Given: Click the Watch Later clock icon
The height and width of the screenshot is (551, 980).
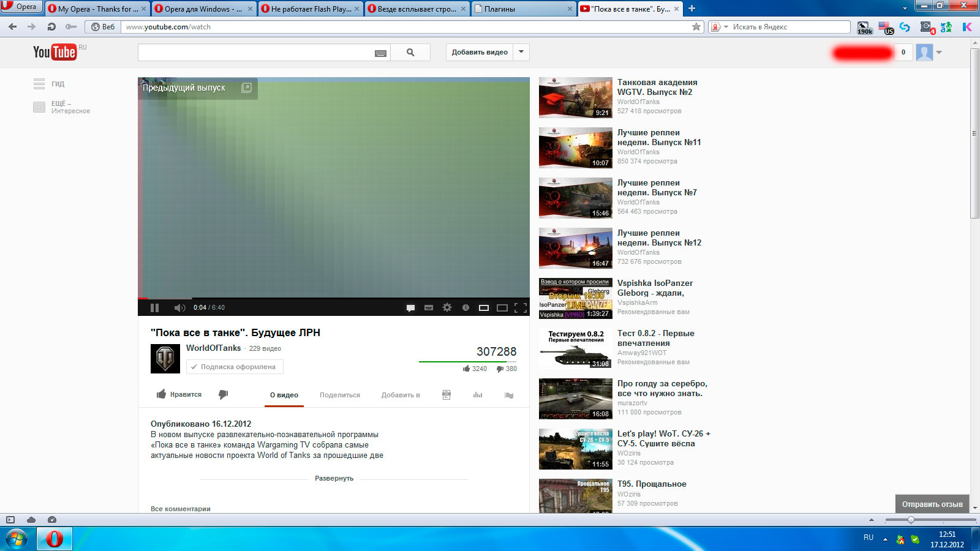Looking at the screenshot, I should point(466,308).
